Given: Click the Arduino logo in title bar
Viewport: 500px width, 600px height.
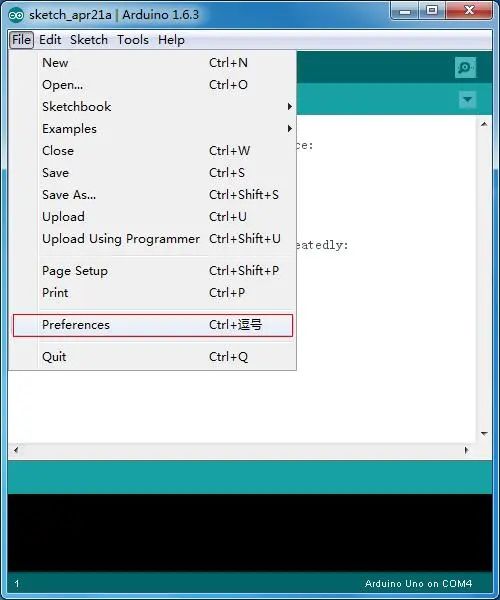Looking at the screenshot, I should point(16,15).
